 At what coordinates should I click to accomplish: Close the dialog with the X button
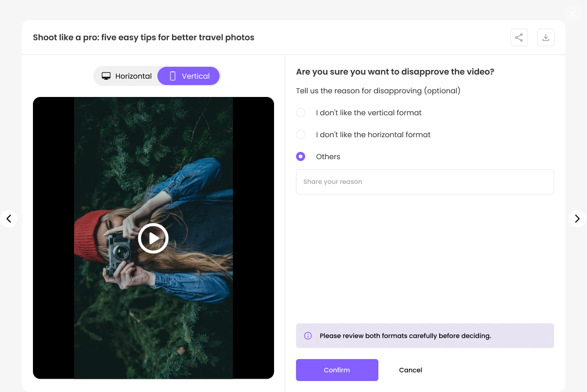(572, 13)
